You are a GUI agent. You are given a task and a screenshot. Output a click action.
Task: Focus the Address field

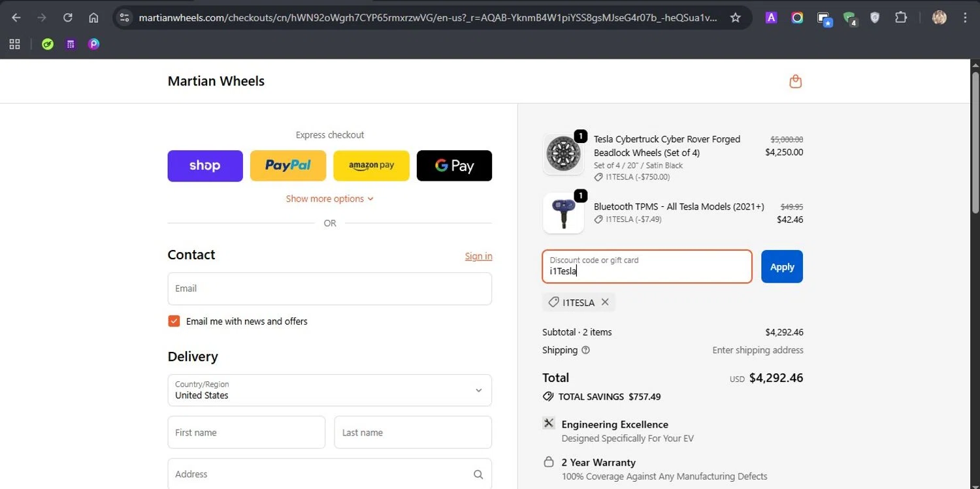329,474
